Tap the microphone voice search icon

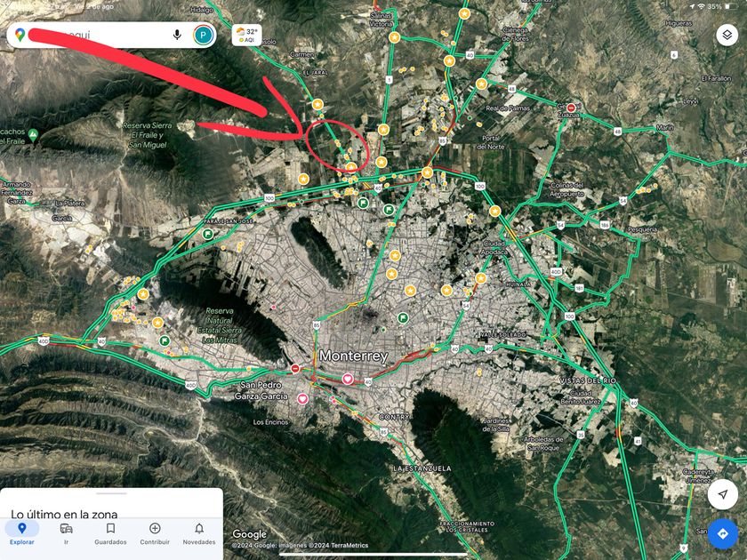click(x=177, y=35)
